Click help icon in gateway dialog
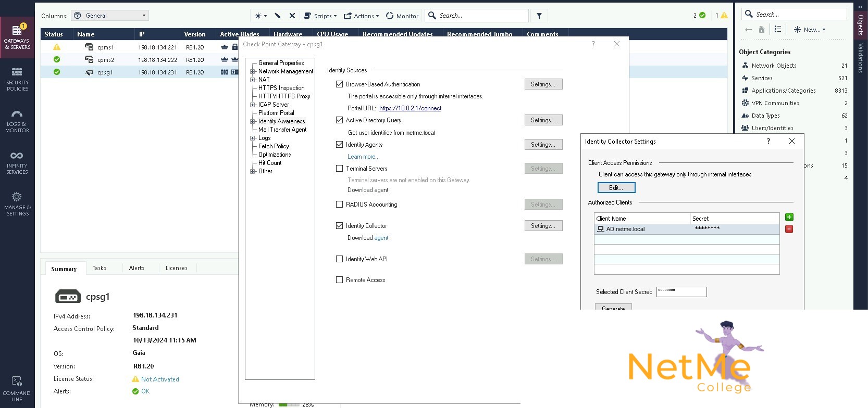Image resolution: width=868 pixels, height=408 pixels. click(593, 44)
